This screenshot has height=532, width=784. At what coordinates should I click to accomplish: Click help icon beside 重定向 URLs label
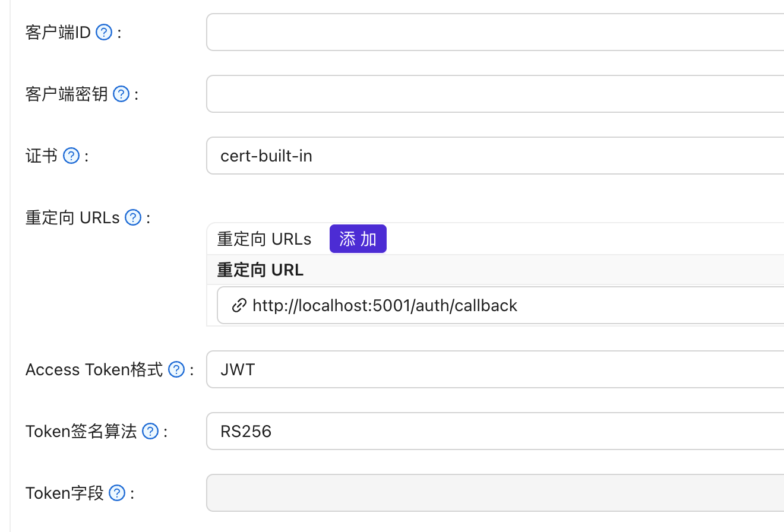coord(133,217)
